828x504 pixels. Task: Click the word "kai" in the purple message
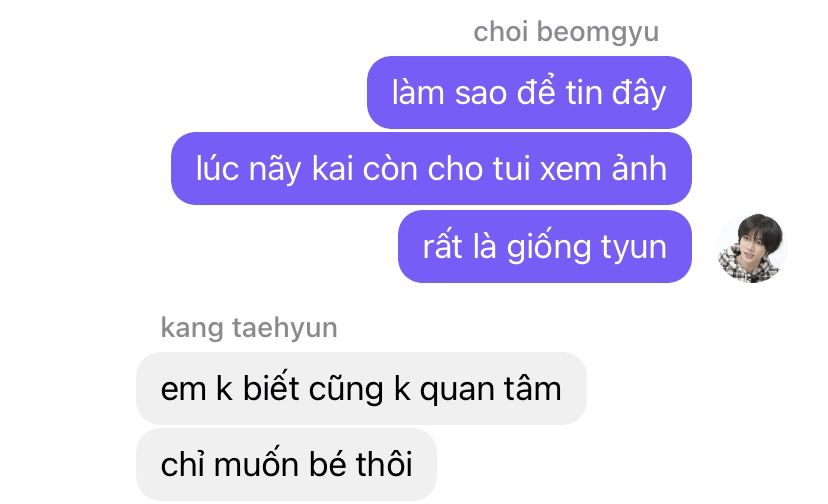click(332, 169)
